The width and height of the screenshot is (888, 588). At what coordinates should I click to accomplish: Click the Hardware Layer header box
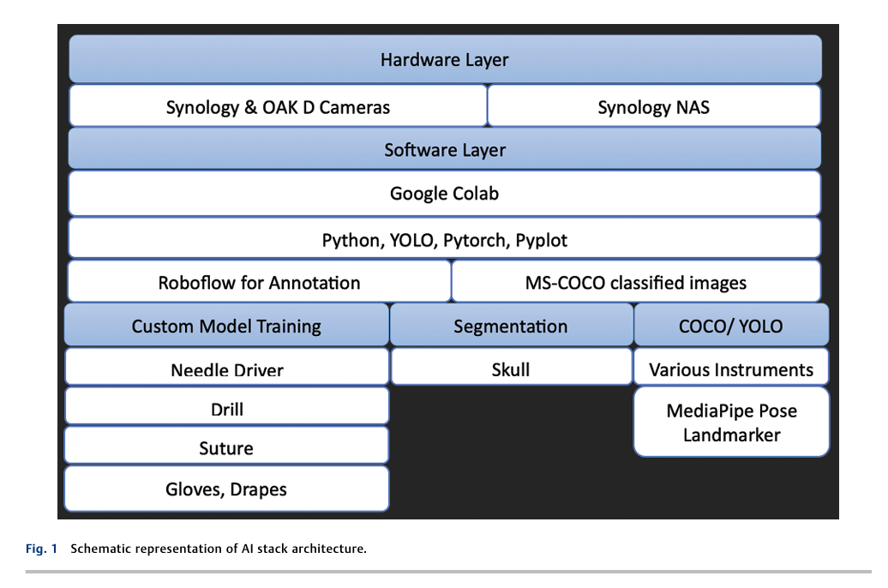pyautogui.click(x=445, y=59)
